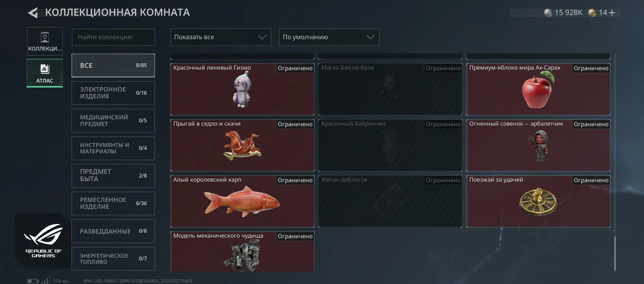Click the silver coin currency icon
This screenshot has width=644, height=284.
coord(548,13)
